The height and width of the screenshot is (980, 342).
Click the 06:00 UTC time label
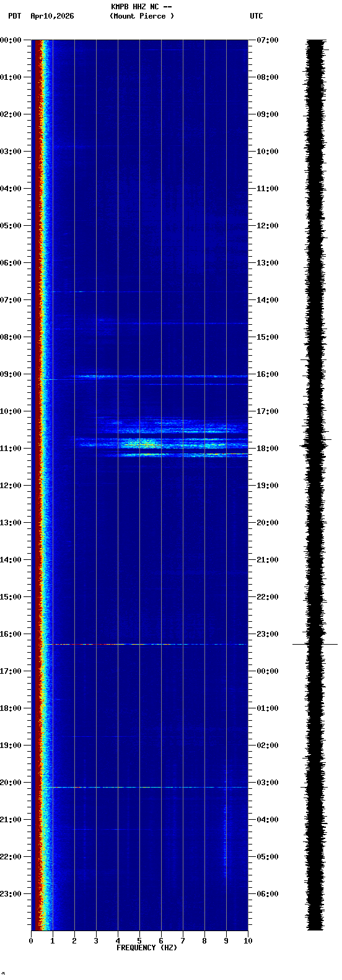click(268, 894)
